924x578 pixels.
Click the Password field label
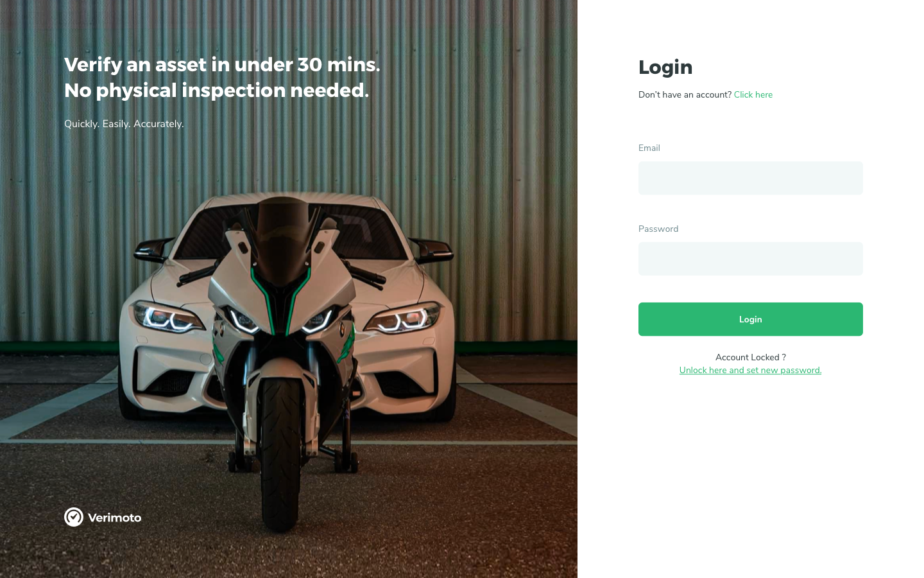pos(658,229)
